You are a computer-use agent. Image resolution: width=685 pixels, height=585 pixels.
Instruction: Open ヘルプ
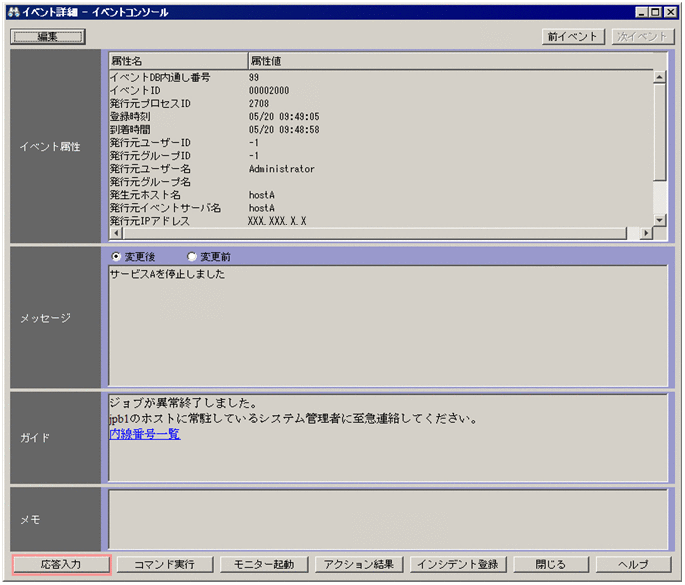click(633, 564)
